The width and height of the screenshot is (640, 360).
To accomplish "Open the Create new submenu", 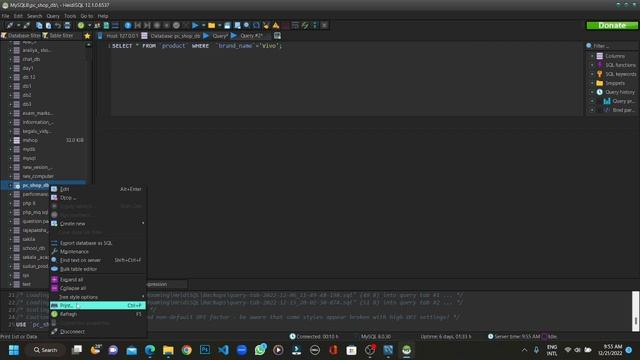I will point(98,224).
